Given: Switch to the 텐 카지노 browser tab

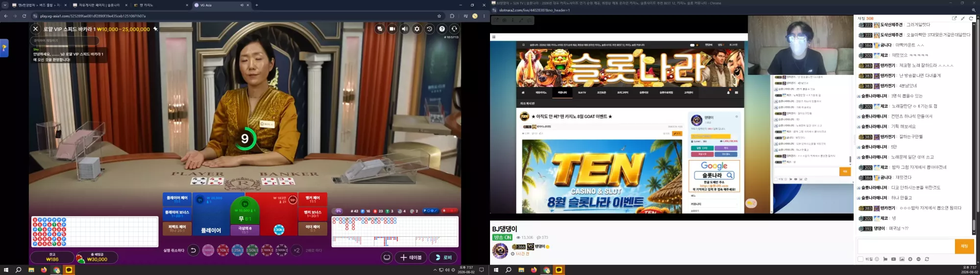Looking at the screenshot, I should point(160,5).
